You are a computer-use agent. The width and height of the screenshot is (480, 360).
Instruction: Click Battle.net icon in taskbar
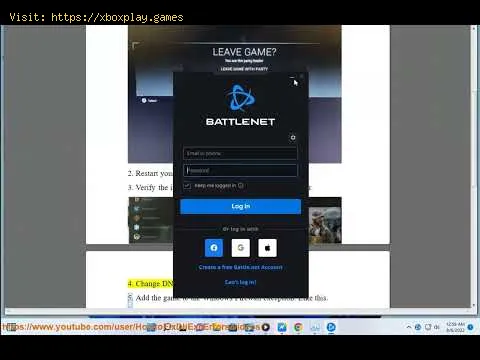(x=331, y=327)
